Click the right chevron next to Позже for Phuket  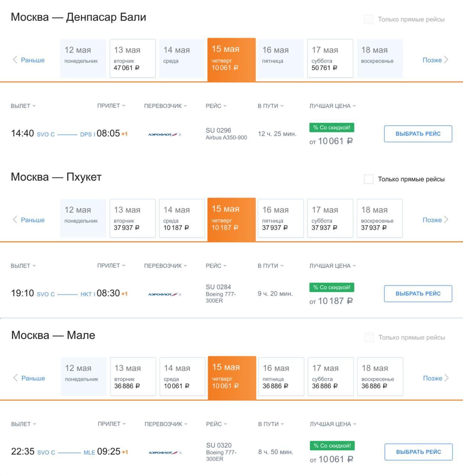[x=446, y=220]
